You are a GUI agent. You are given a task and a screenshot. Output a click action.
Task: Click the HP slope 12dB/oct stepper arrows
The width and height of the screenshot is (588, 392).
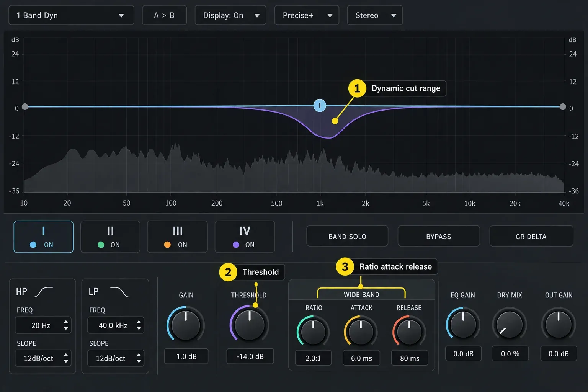pos(66,358)
